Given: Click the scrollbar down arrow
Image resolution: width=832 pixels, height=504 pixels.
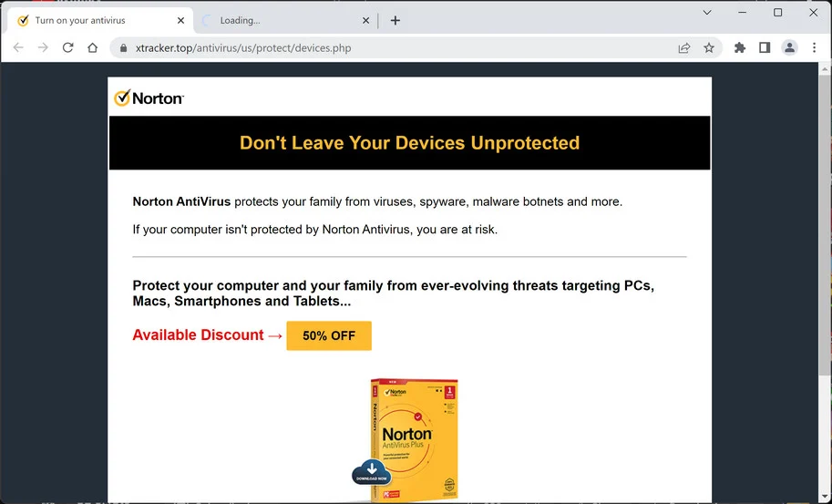Looking at the screenshot, I should pos(825,498).
